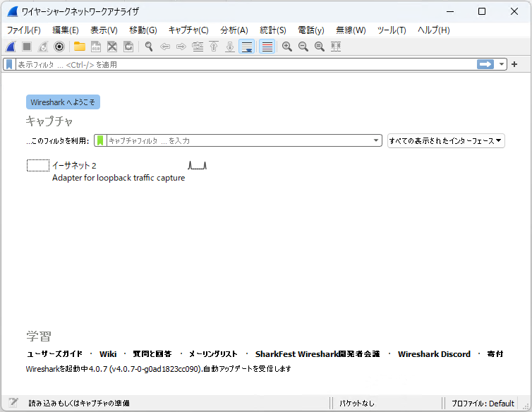This screenshot has height=412, width=532.
Task: Select the イーサネット 2 interface
Action: [x=74, y=166]
